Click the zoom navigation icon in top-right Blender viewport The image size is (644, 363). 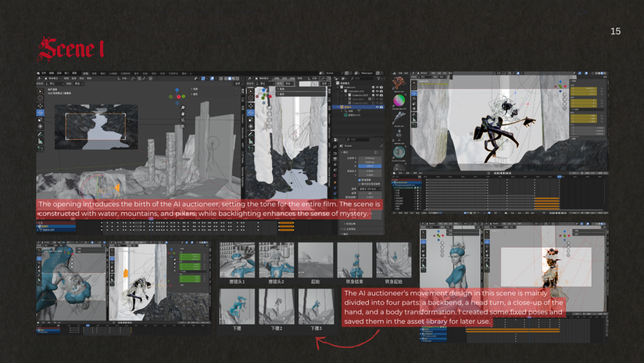click(x=565, y=95)
